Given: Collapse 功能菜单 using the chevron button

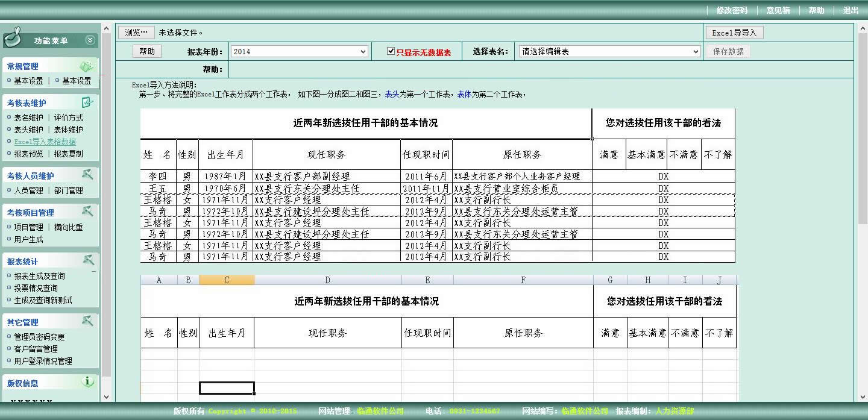Looking at the screenshot, I should click(90, 39).
